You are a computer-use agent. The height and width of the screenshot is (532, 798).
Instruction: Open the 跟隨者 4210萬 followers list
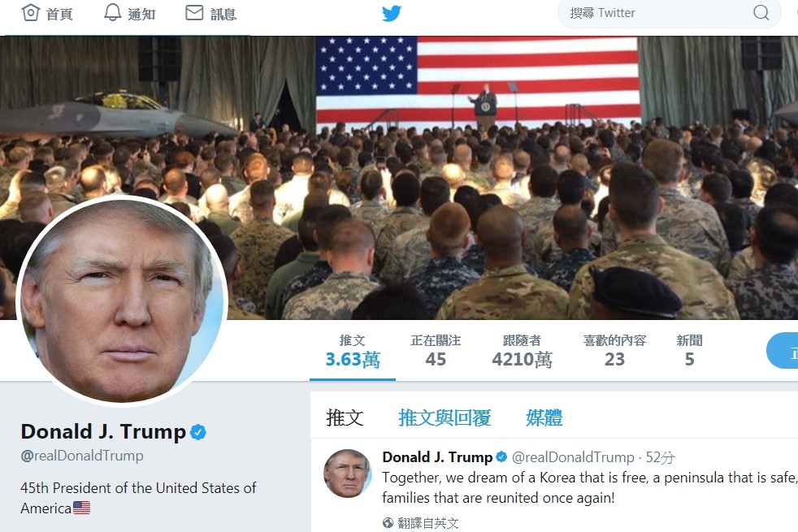(523, 352)
